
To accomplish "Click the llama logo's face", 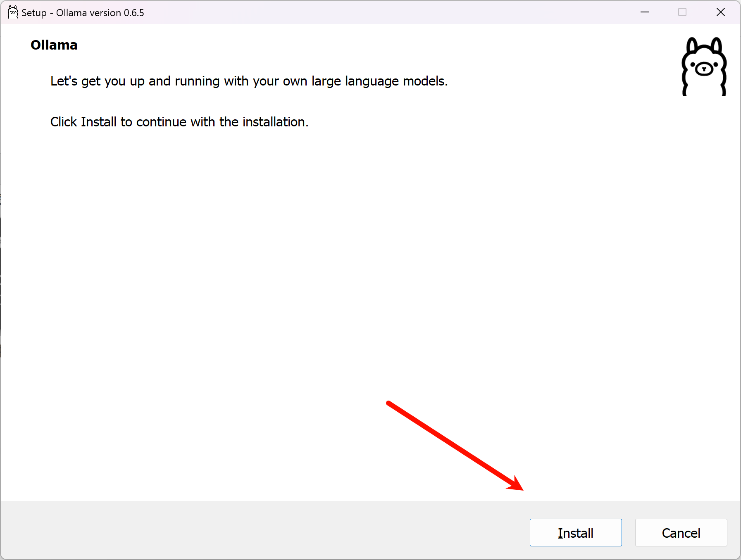I will (x=704, y=69).
